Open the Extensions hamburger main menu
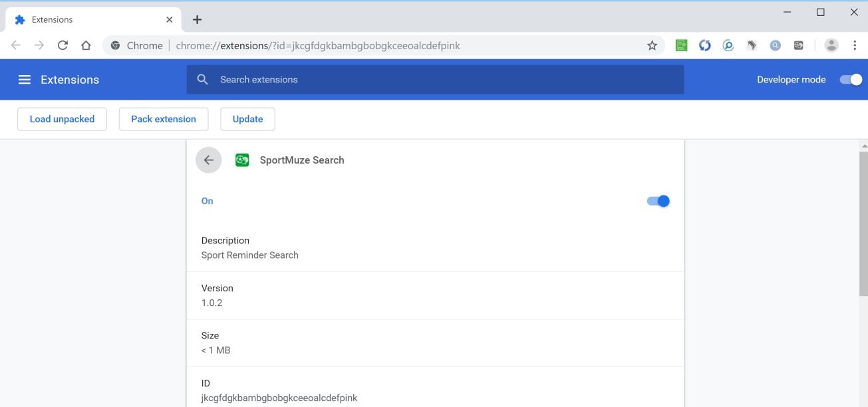The width and height of the screenshot is (868, 407). (x=25, y=80)
